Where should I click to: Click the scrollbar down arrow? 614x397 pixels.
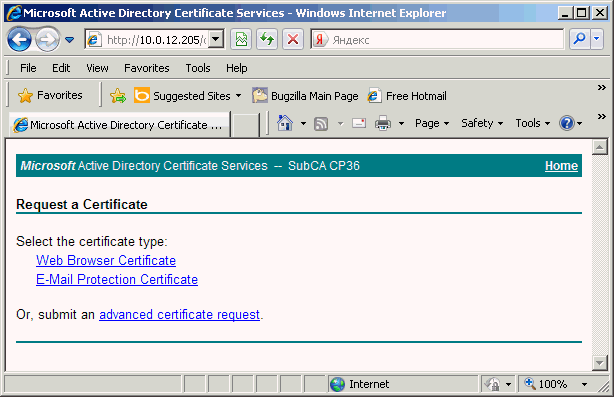[x=600, y=363]
